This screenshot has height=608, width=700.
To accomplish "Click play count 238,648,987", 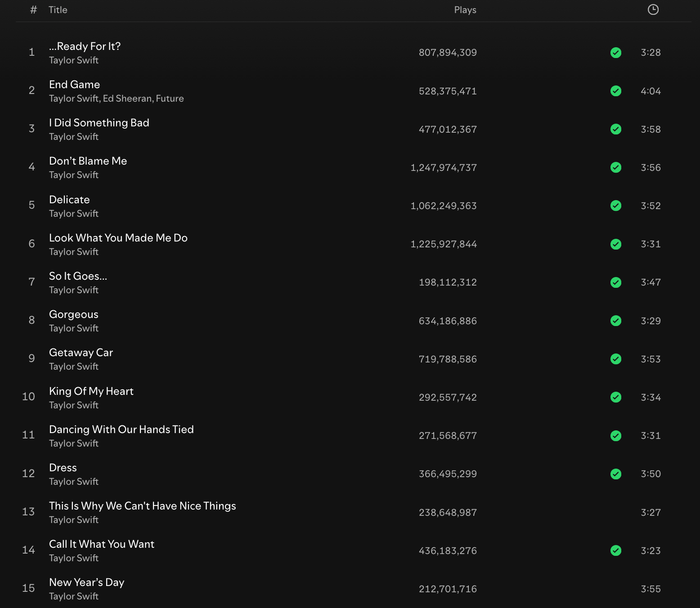I will pyautogui.click(x=448, y=513).
